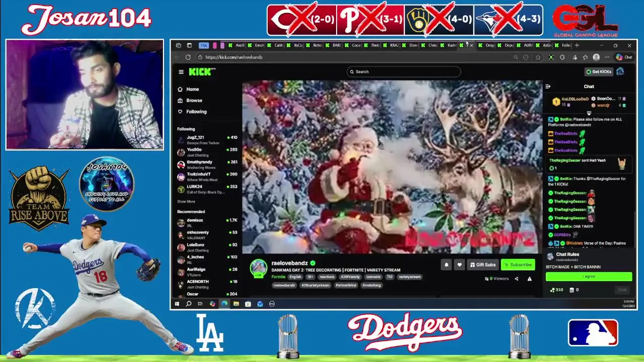Click the Microsoft Edge taskbar icon
This screenshot has width=644, height=362.
[224, 304]
